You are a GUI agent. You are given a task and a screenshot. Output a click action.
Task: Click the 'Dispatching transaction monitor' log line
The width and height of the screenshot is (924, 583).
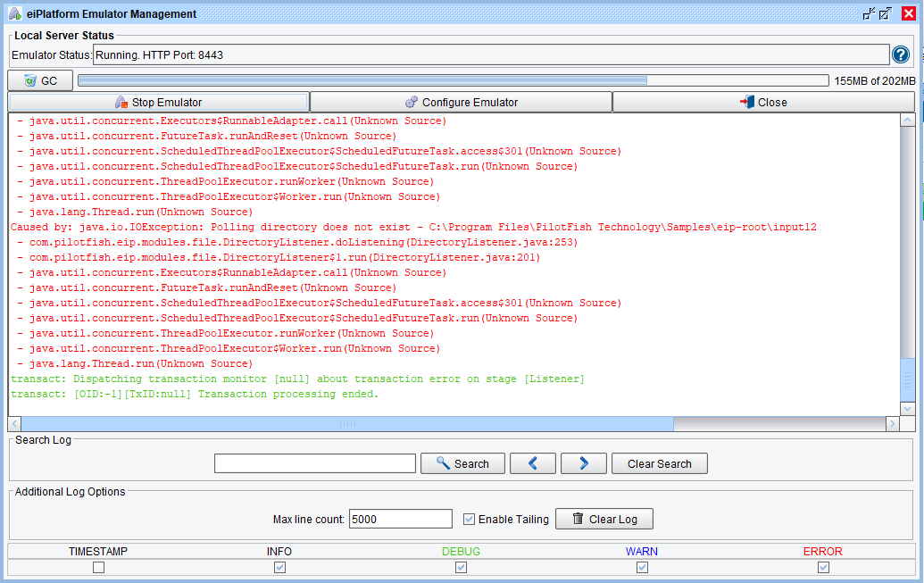[x=297, y=379]
